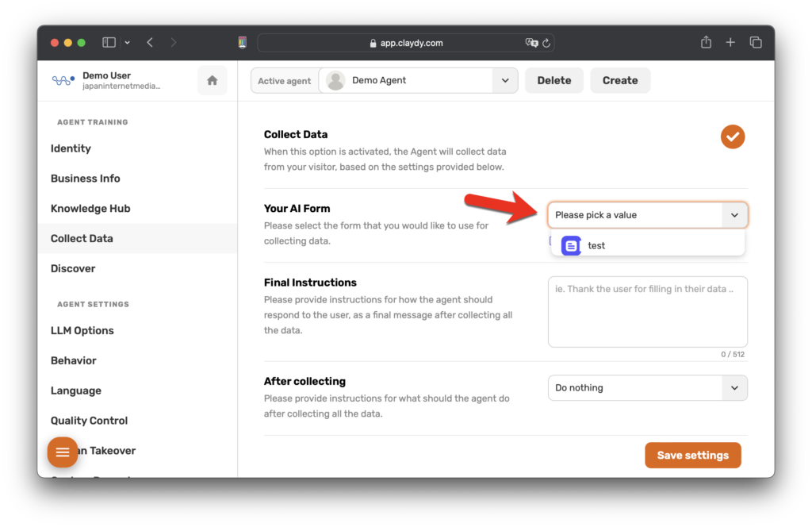
Task: Click the home icon in sidebar header
Action: (212, 80)
